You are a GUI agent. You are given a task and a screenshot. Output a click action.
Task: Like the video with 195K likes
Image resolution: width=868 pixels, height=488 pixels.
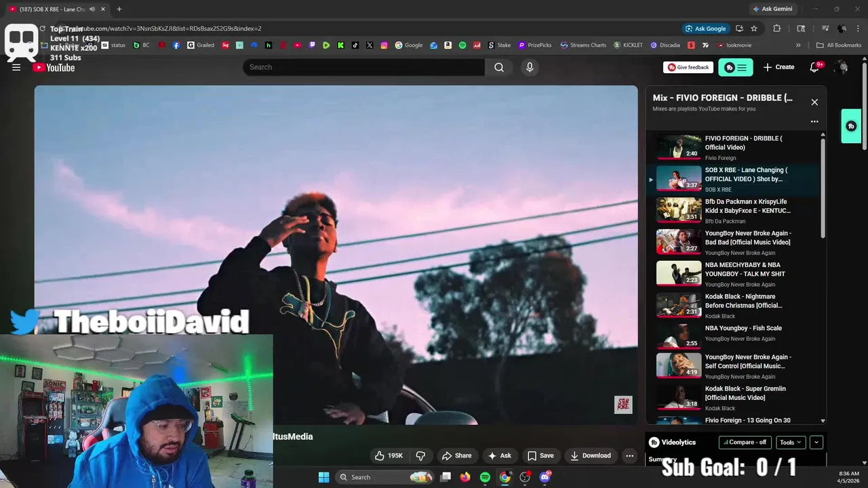tap(389, 455)
